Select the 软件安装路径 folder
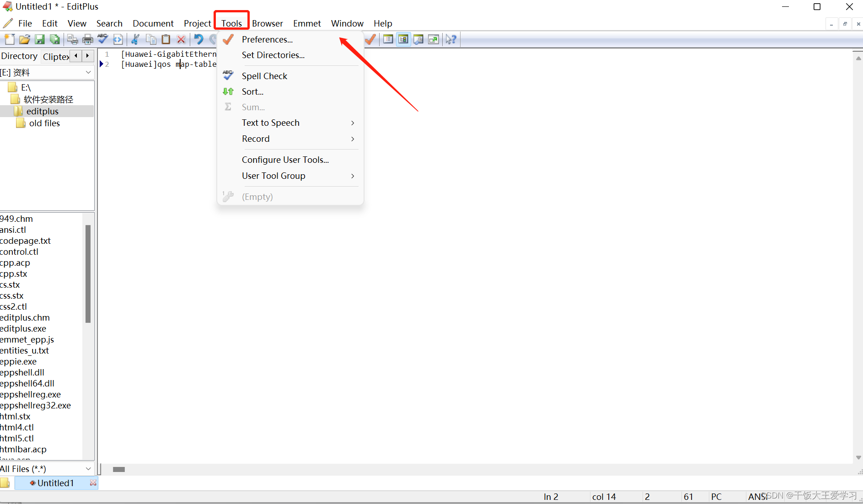The image size is (863, 504). 48,99
